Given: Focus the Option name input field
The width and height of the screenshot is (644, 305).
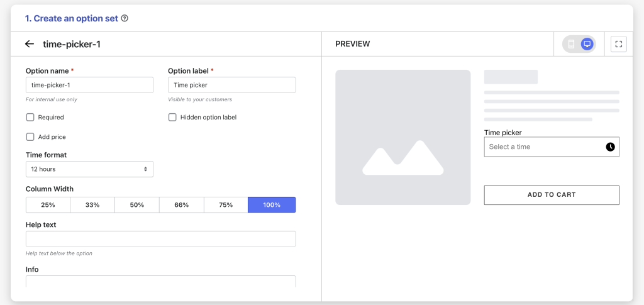Looking at the screenshot, I should point(89,85).
